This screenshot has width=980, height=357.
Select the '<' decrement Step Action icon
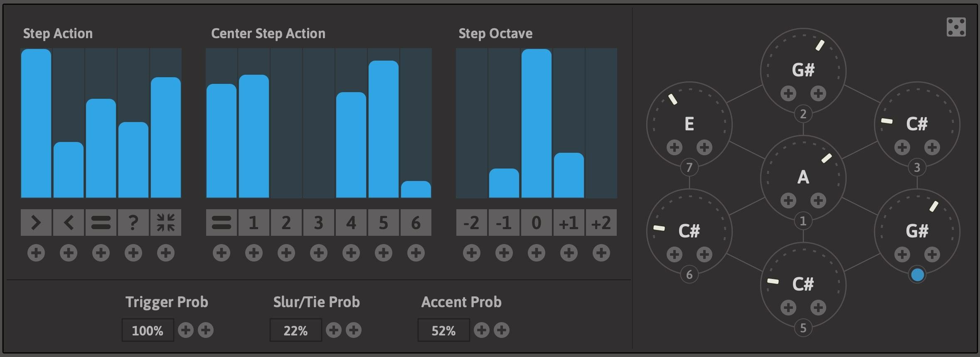pos(68,223)
